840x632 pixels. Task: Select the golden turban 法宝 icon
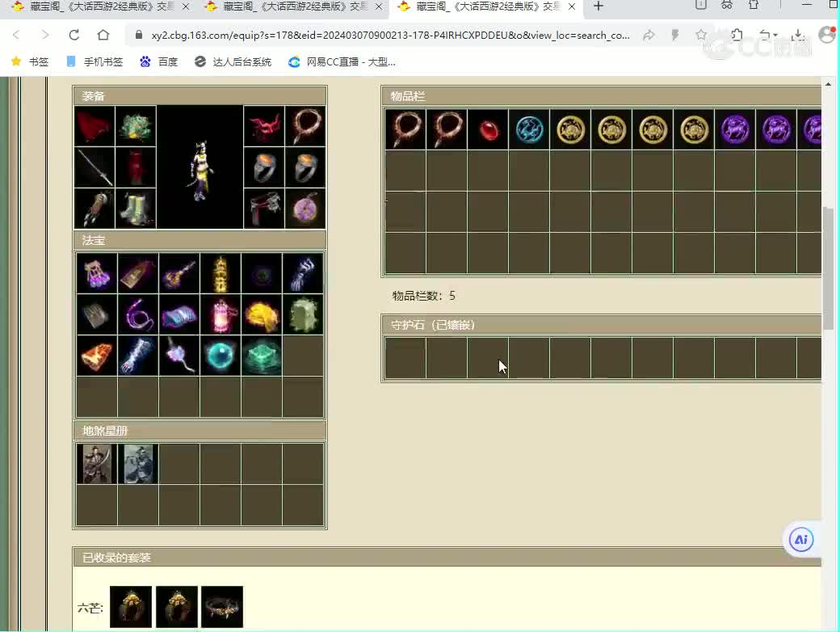tap(262, 314)
